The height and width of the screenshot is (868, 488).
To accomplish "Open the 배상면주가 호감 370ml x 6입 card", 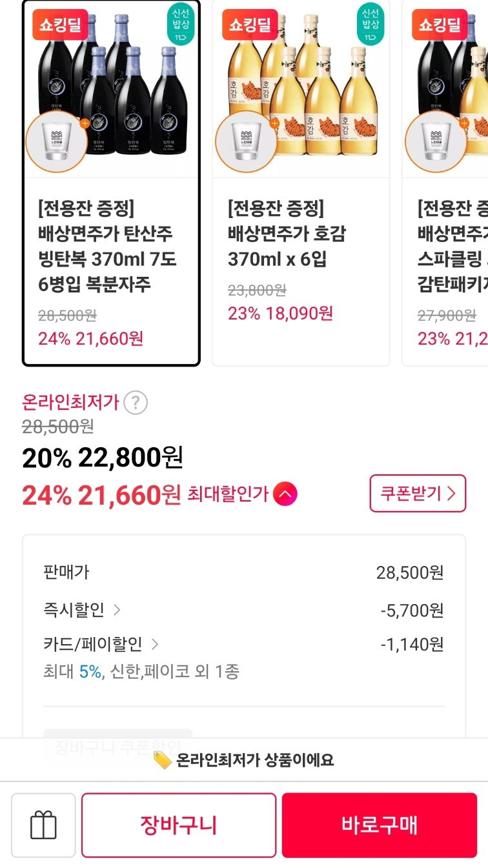I will 301,183.
